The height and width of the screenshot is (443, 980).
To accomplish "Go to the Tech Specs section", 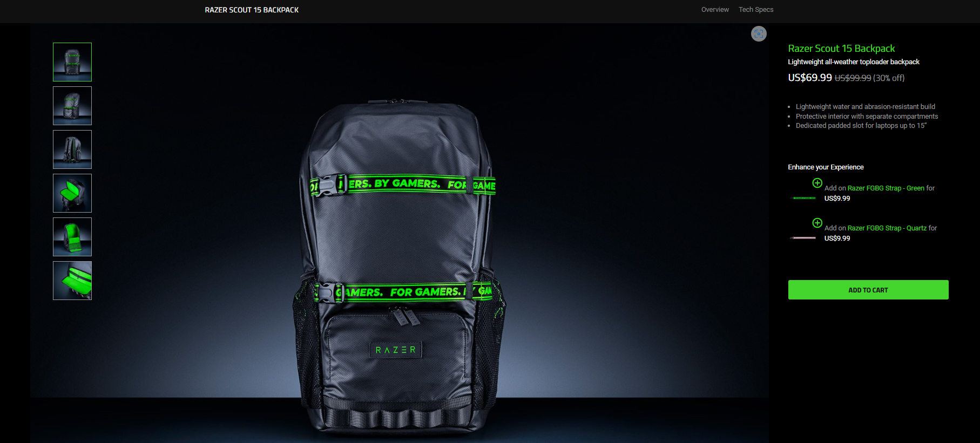I will point(756,10).
